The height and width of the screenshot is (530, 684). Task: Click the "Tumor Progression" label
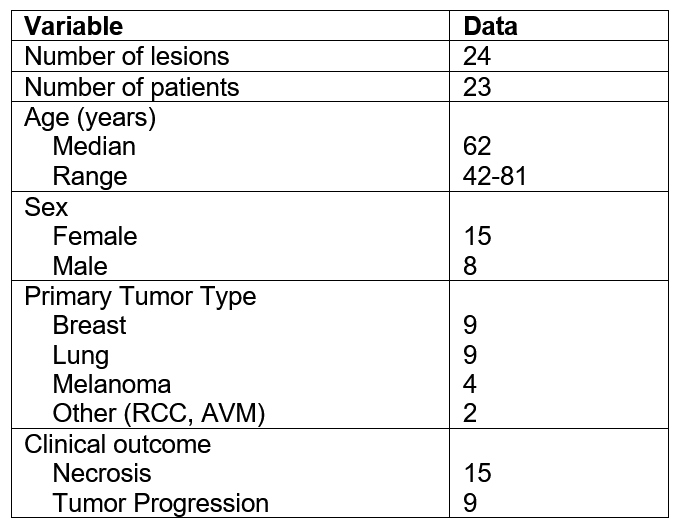pyautogui.click(x=161, y=503)
